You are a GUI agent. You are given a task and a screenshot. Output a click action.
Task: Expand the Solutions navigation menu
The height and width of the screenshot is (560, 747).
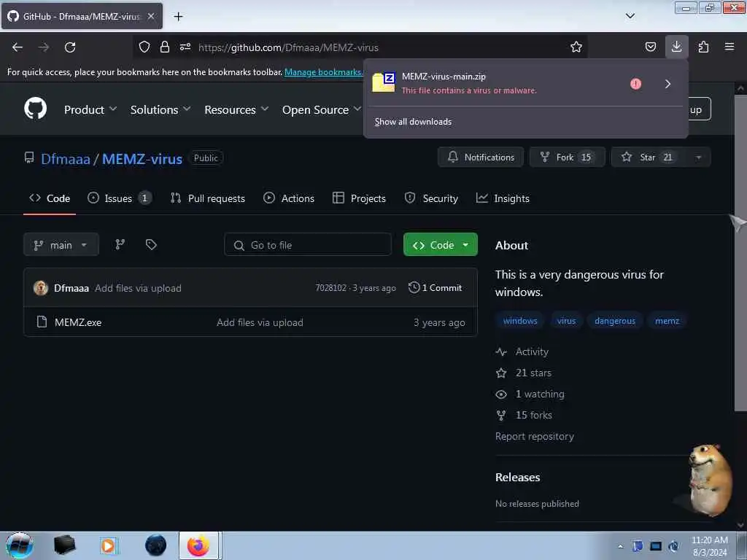(x=160, y=109)
